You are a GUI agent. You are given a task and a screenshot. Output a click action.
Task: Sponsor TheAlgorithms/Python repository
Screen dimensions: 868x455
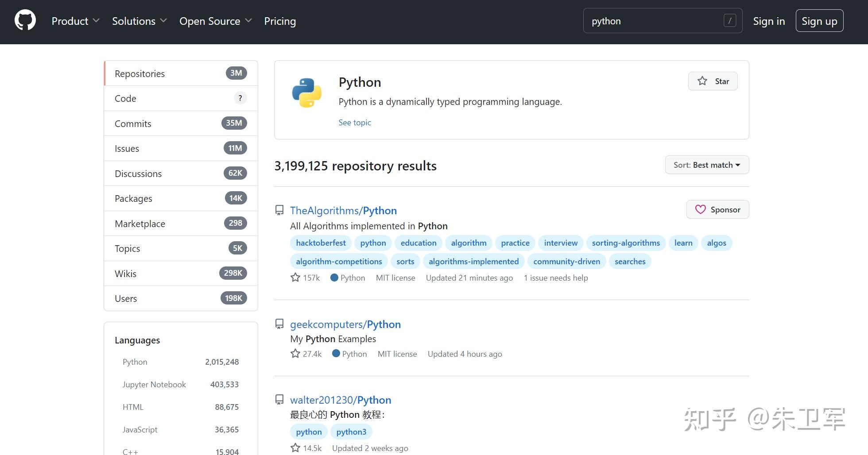click(717, 209)
